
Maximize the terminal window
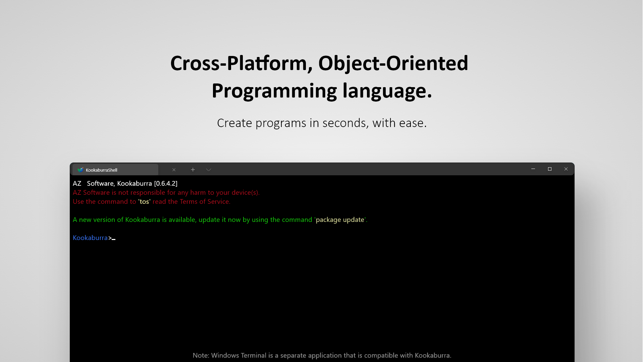tap(549, 169)
